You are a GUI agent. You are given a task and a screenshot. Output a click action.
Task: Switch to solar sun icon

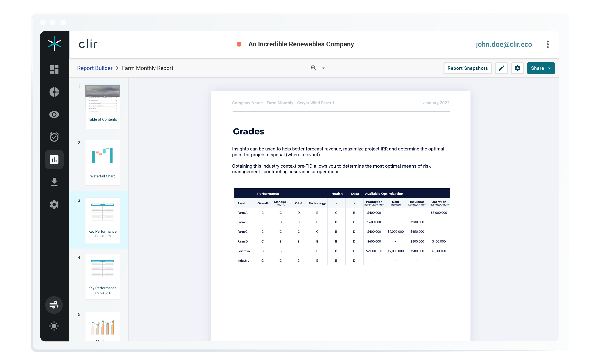point(54,326)
